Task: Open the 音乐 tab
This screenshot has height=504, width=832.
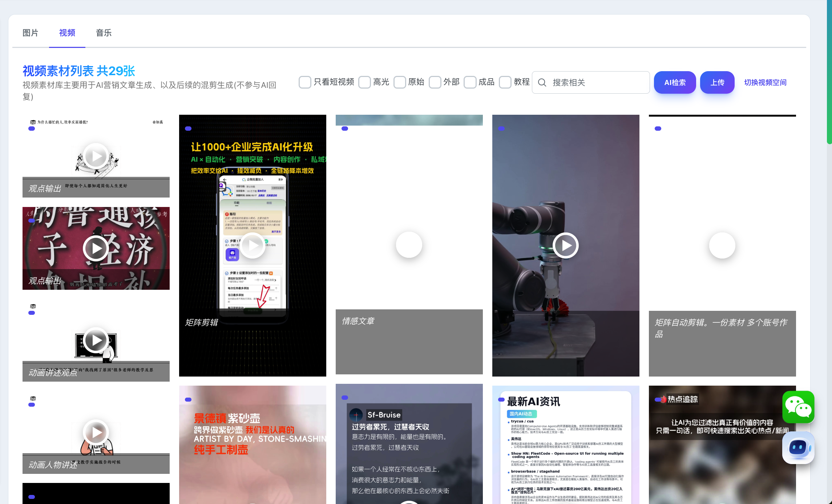Action: point(104,33)
